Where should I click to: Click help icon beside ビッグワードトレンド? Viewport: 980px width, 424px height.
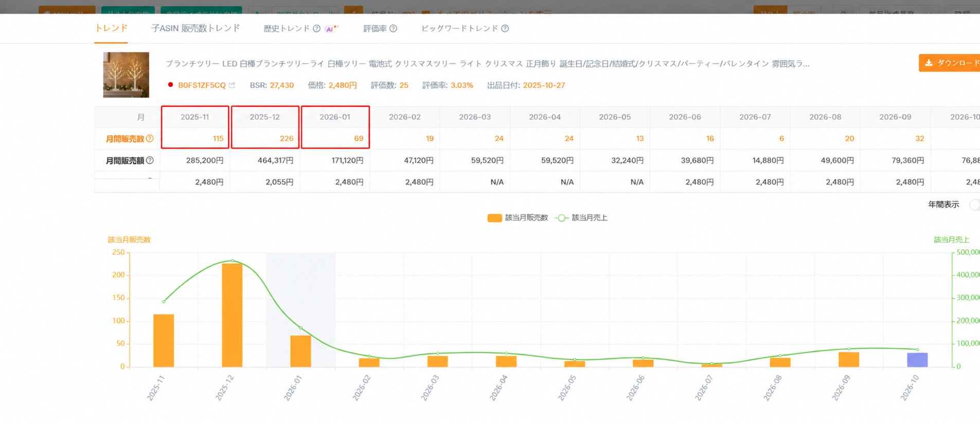point(505,29)
